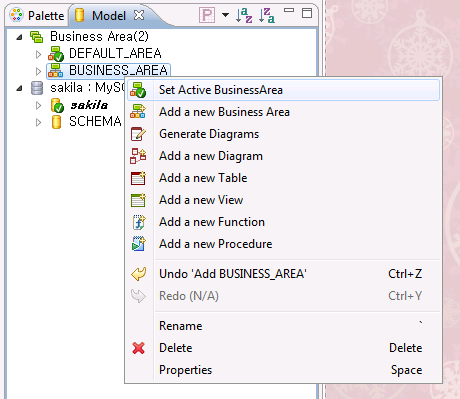Click the Add a new Diagram icon
Viewport: 460px width, 399px height.
coord(138,156)
